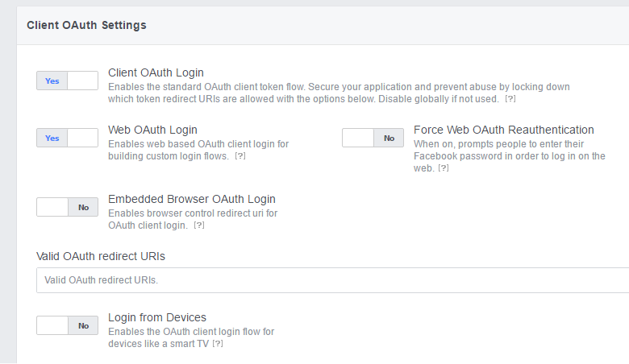Open help for Force Web OAuth Reauthentication
The height and width of the screenshot is (364, 629).
(x=443, y=168)
